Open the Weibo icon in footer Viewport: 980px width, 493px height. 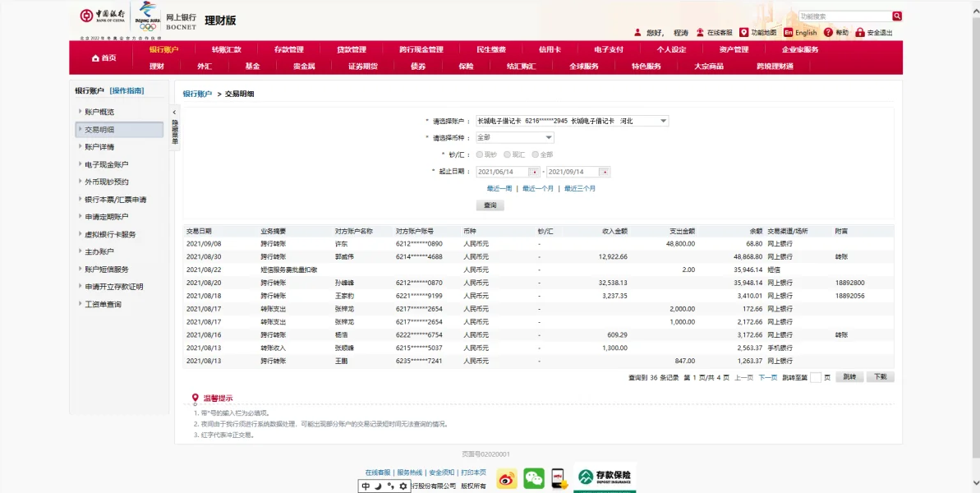[507, 478]
